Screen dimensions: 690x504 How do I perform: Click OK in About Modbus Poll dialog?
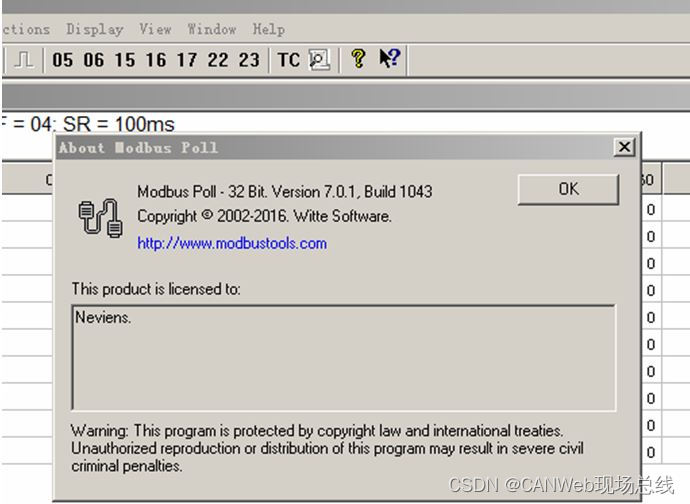pos(569,189)
